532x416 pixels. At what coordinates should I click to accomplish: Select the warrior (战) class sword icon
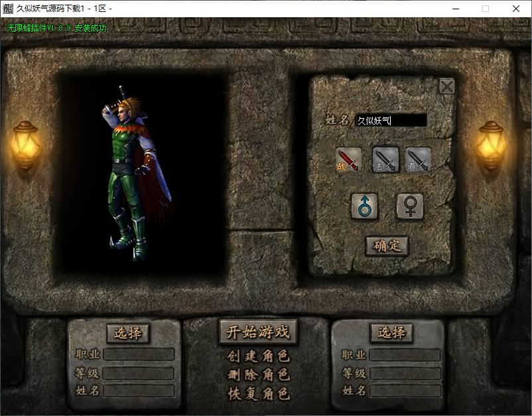pyautogui.click(x=349, y=160)
